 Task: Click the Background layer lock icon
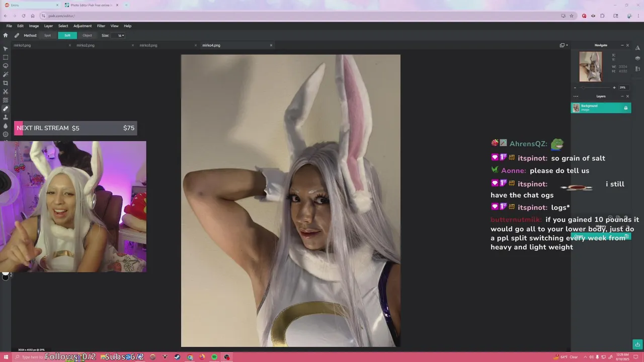tap(626, 108)
